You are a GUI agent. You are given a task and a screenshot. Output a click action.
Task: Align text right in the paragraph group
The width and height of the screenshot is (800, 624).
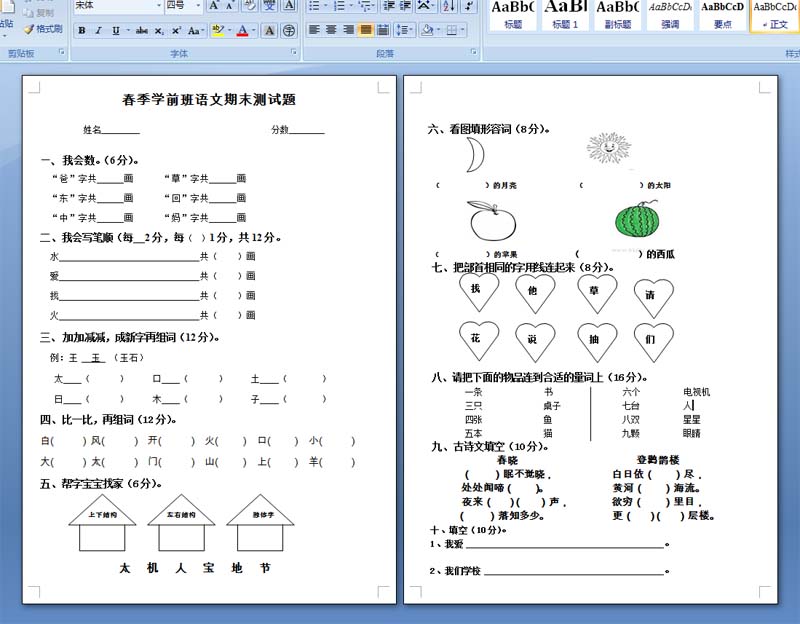348,30
